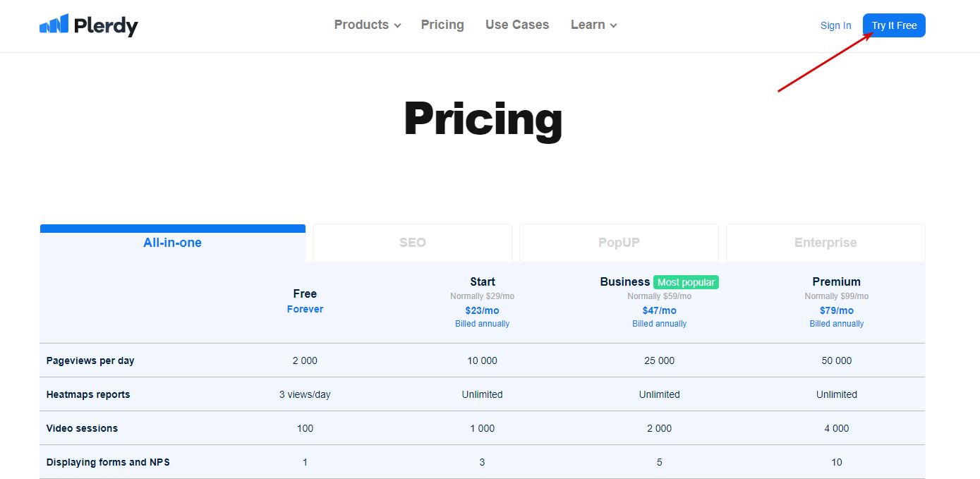Click the Pageviews per day row label
The image size is (980, 479).
coord(90,360)
